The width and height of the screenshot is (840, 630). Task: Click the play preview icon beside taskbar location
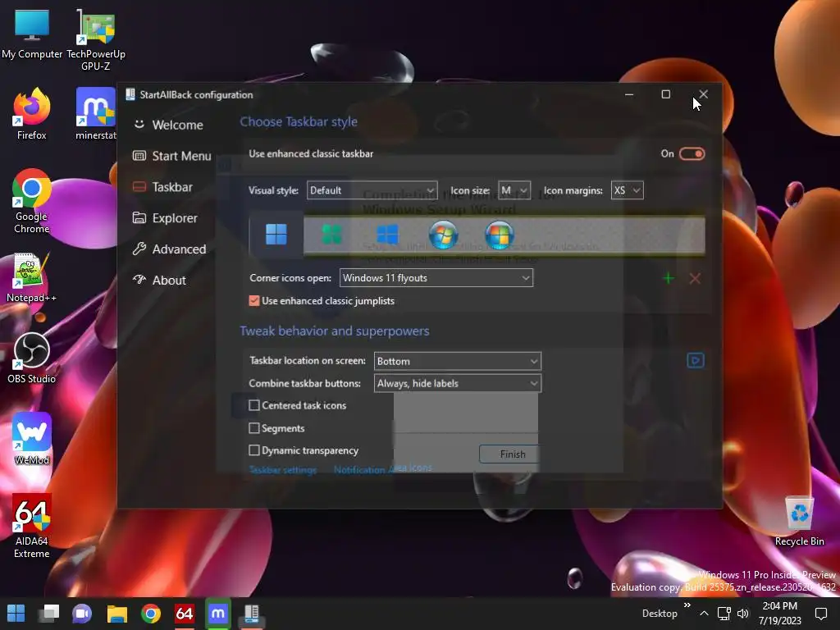tap(696, 361)
